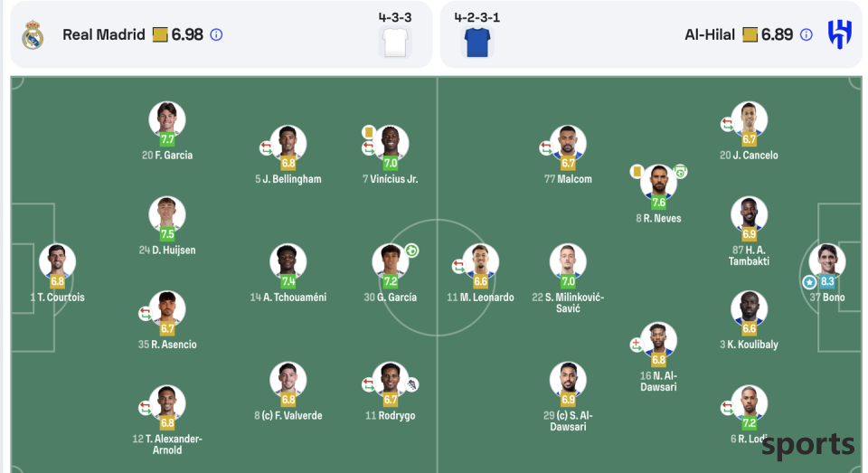Click goal icon next to G. García
The image size is (868, 473).
(x=411, y=251)
